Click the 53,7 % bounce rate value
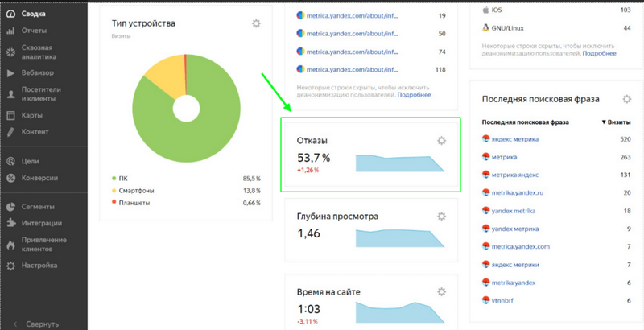The height and width of the screenshot is (330, 644). pyautogui.click(x=313, y=158)
